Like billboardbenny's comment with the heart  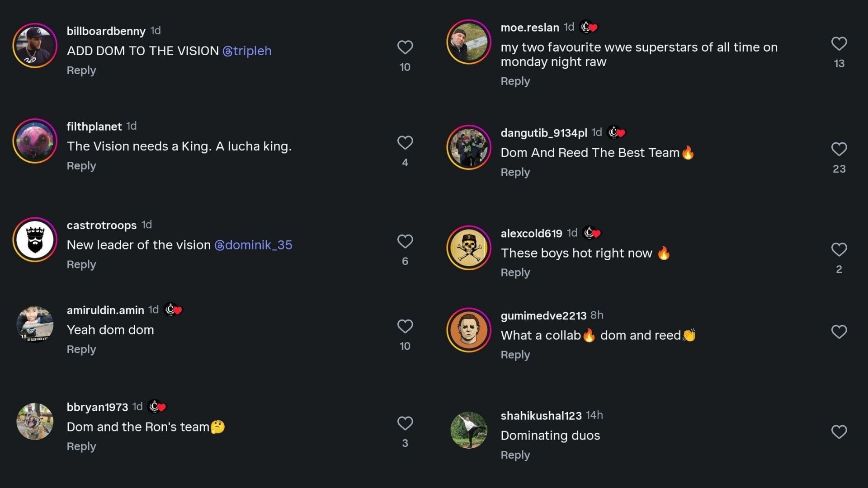[405, 47]
